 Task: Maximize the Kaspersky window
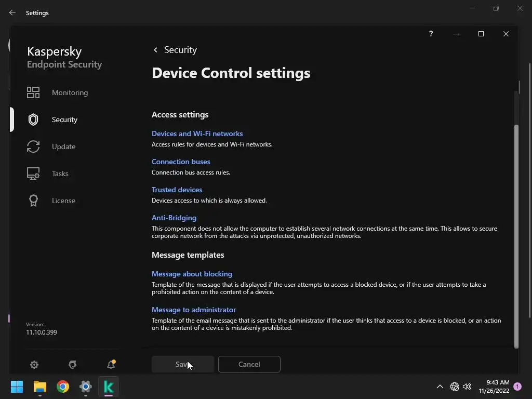(481, 34)
